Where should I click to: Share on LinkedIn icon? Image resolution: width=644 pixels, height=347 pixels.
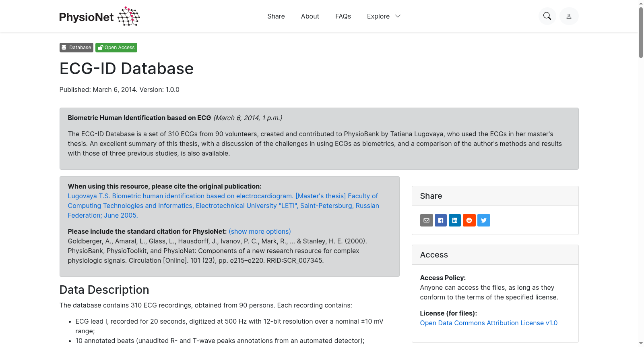click(x=455, y=220)
